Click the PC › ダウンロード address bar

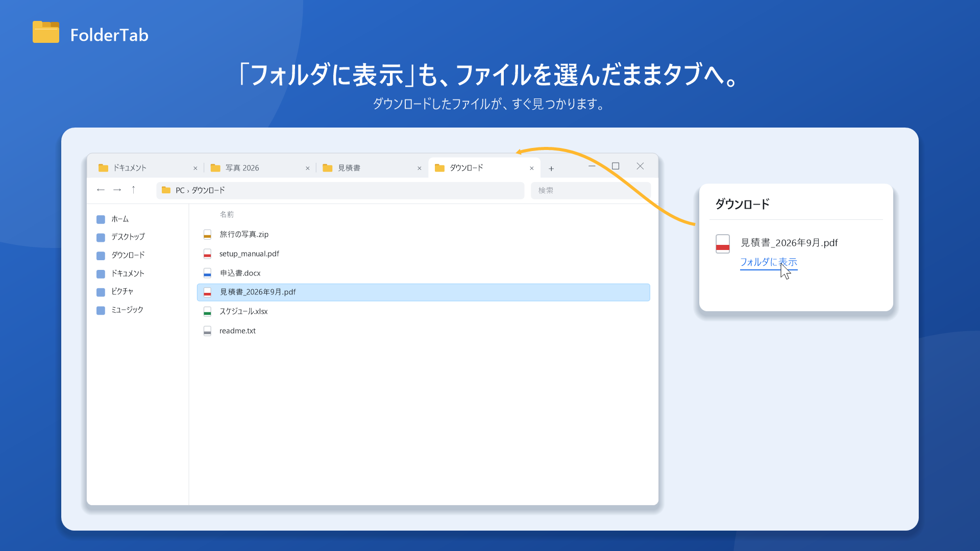[x=340, y=190]
